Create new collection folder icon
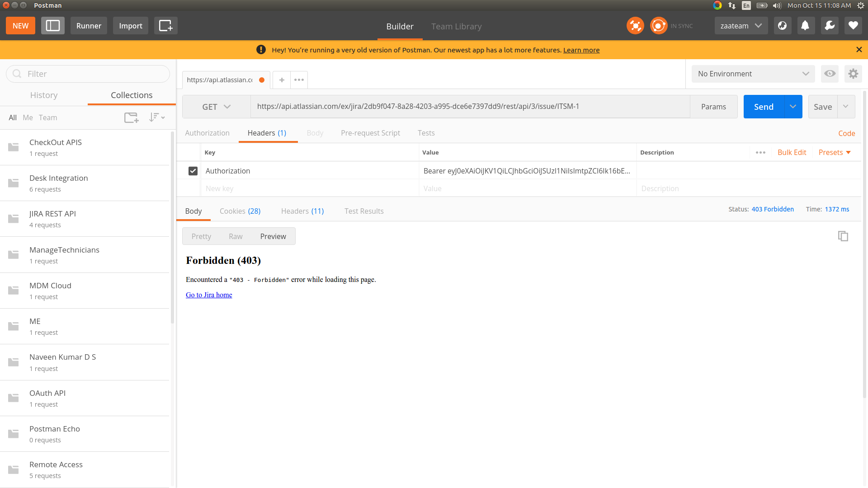The width and height of the screenshot is (868, 488). (131, 117)
